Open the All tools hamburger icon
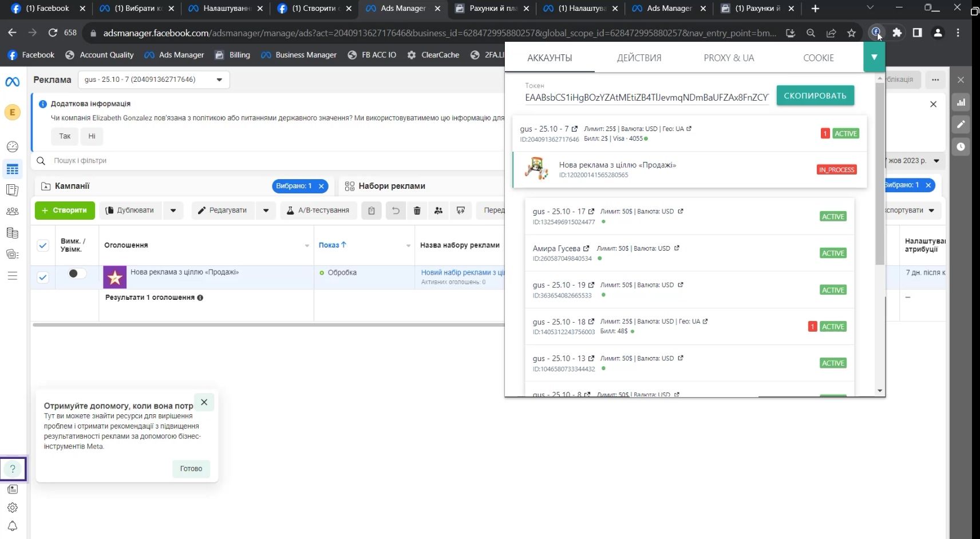 (x=12, y=276)
